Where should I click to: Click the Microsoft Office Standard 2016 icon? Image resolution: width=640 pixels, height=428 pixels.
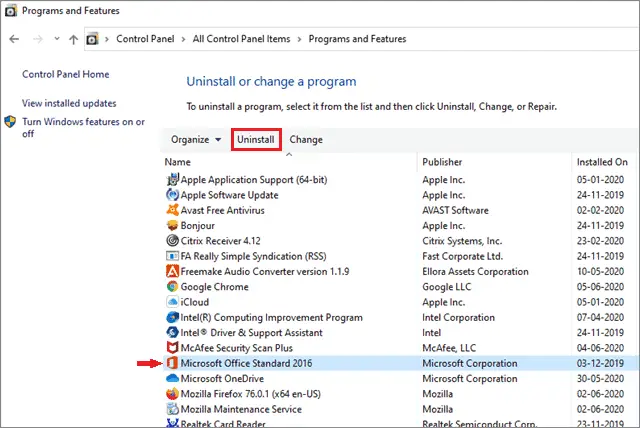tap(172, 363)
